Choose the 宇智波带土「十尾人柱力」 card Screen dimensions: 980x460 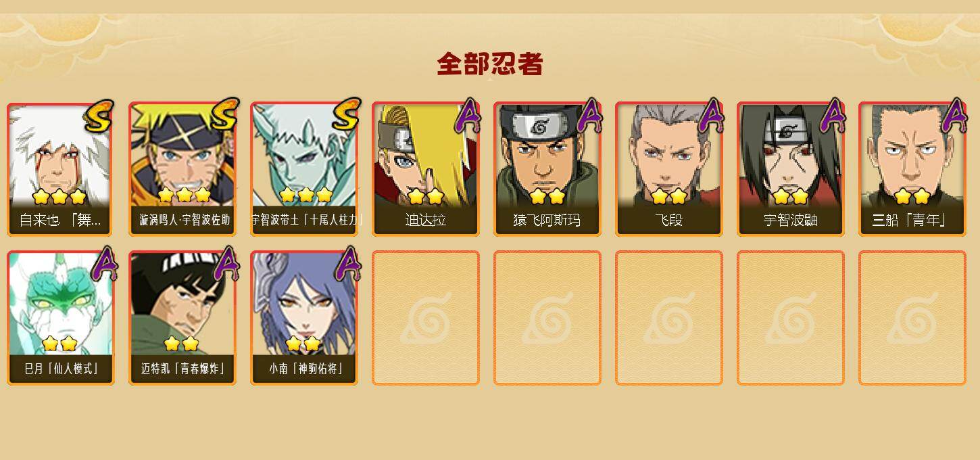click(304, 169)
